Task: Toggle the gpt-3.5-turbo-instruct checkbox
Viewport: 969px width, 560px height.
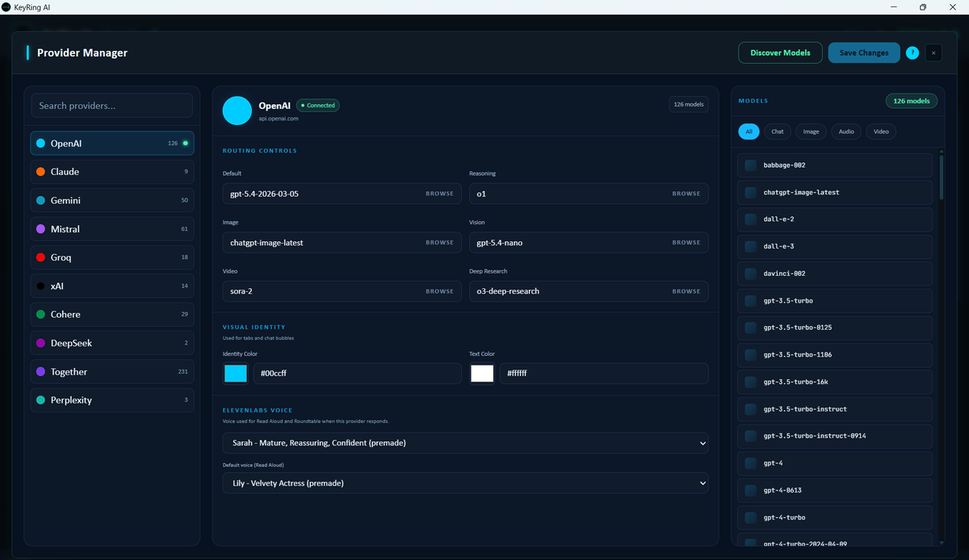Action: coord(751,409)
